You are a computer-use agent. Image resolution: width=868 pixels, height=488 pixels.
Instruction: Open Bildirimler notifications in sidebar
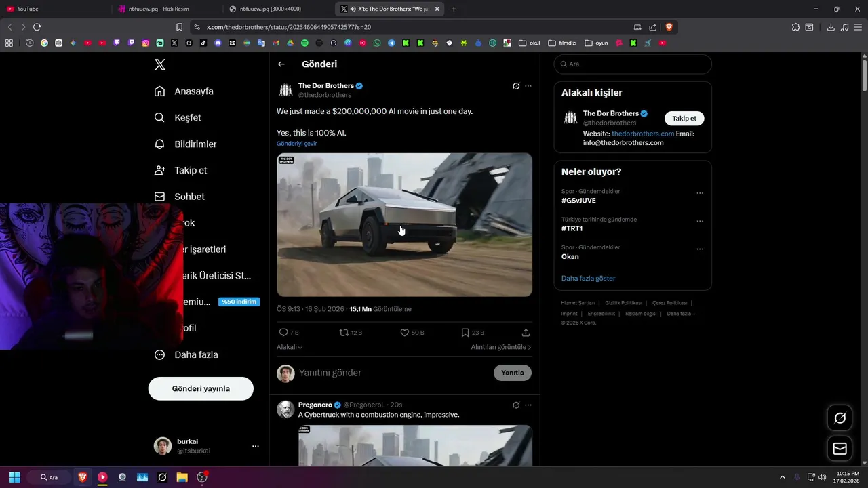tap(185, 144)
